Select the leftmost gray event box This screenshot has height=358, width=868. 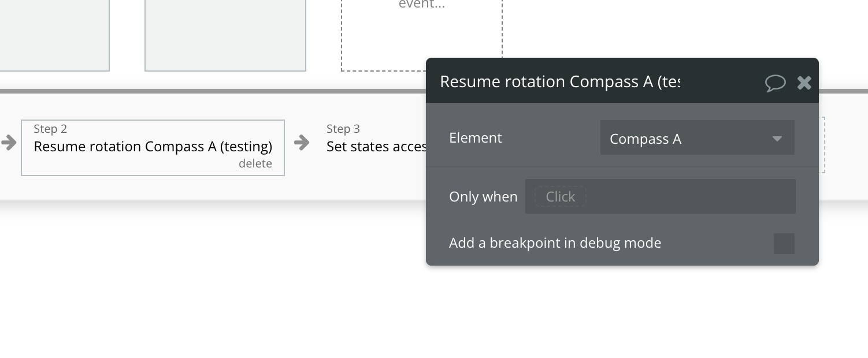click(x=54, y=35)
